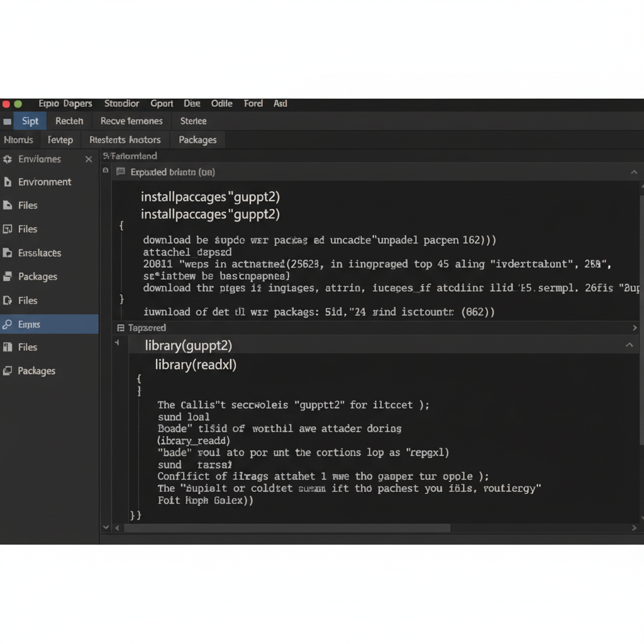Click the Environment sidebar icon
The image size is (644, 644).
8,182
